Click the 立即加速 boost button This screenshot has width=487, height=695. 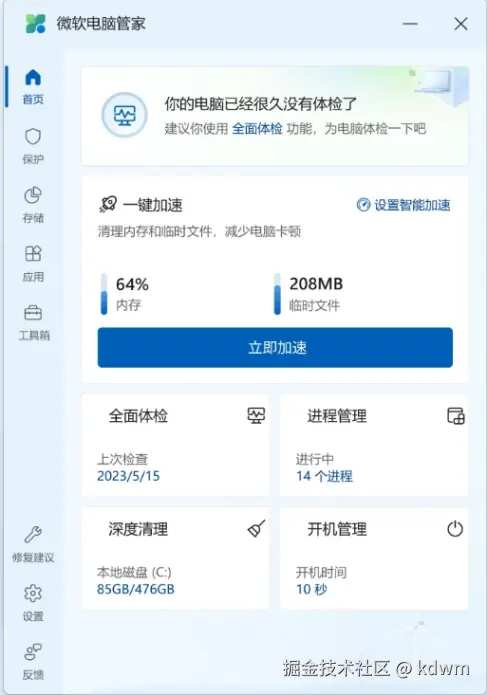pos(275,348)
